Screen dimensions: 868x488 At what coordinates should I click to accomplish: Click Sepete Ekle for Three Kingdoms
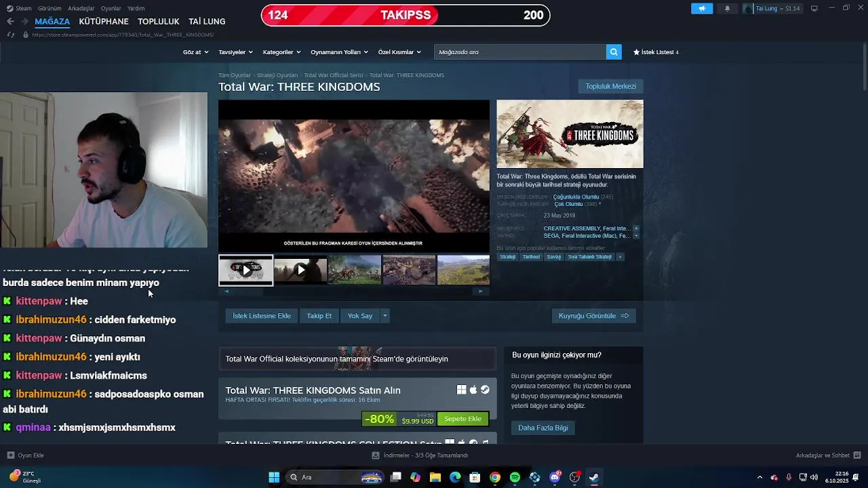[x=462, y=419]
